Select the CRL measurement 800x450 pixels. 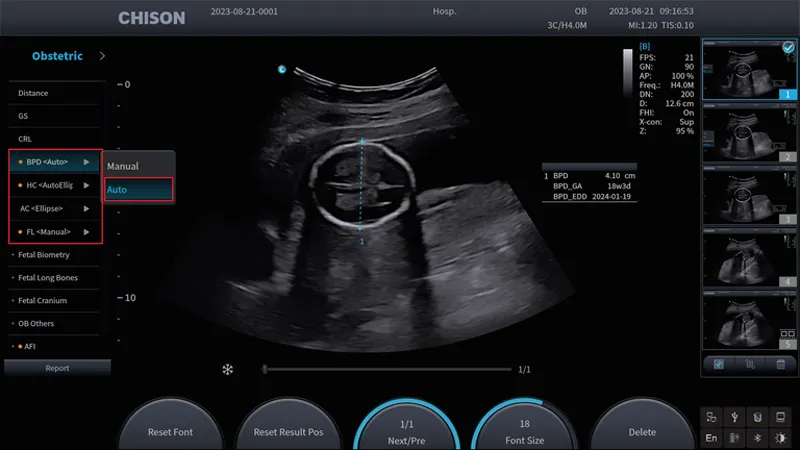click(x=54, y=139)
